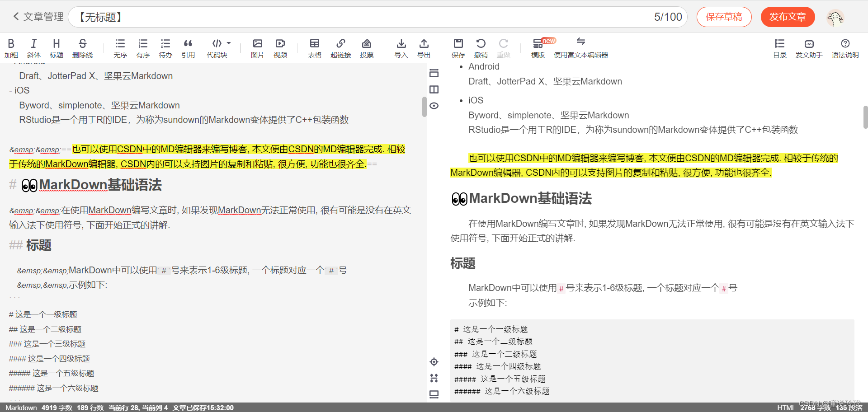Open table of contents 目录
The image size is (868, 412).
[780, 48]
